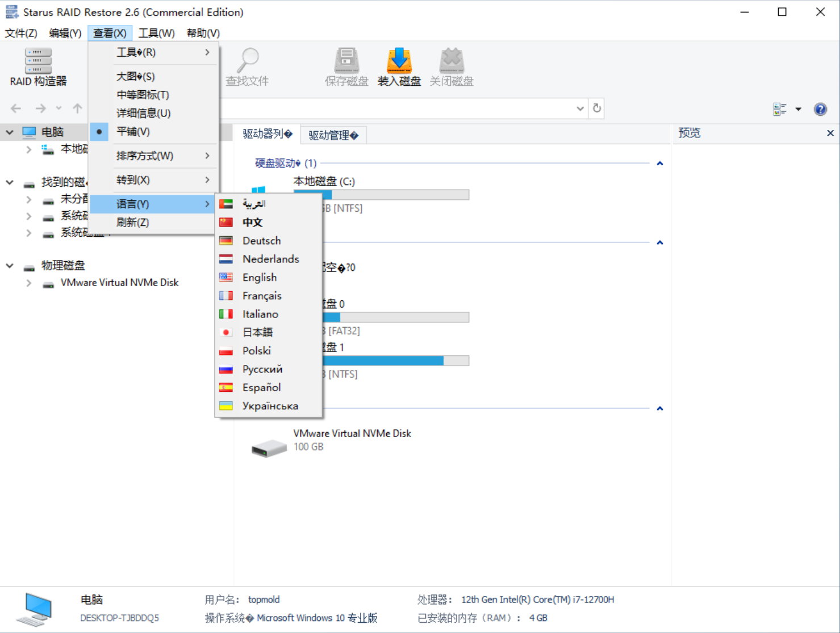
Task: Open the 文件(Z) menu
Action: pos(21,33)
